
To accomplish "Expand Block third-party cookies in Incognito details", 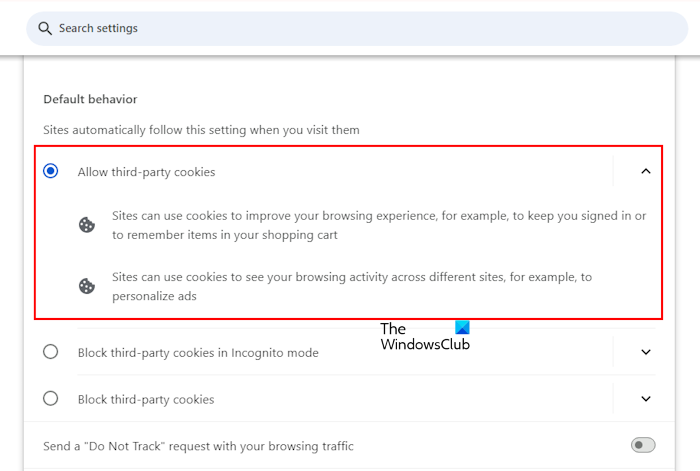I will [x=645, y=352].
